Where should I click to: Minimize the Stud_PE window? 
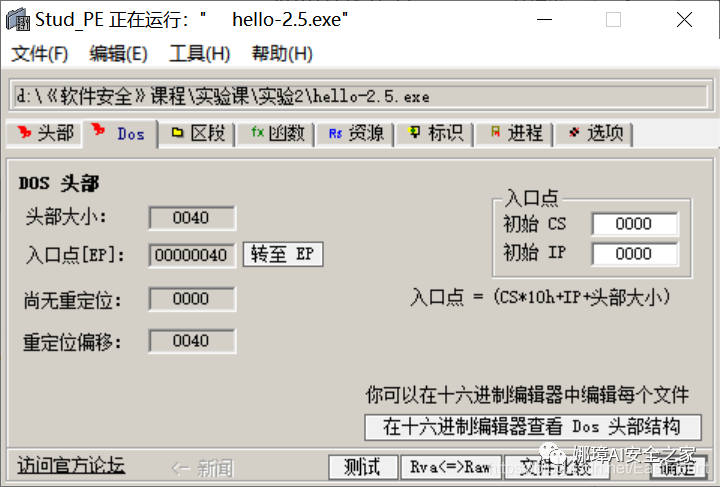tap(545, 20)
